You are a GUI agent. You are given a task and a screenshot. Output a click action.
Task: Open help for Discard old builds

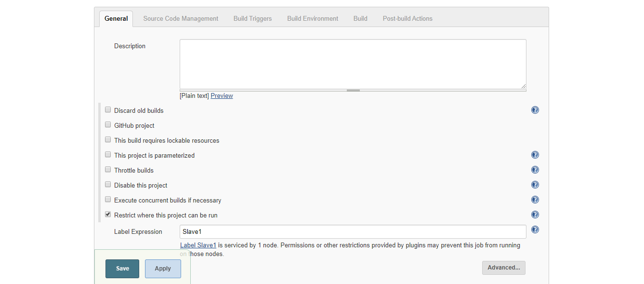[x=535, y=110]
